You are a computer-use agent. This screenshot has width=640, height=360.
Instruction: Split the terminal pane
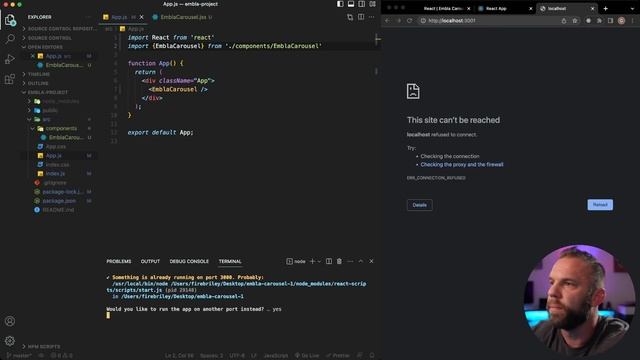(x=329, y=261)
